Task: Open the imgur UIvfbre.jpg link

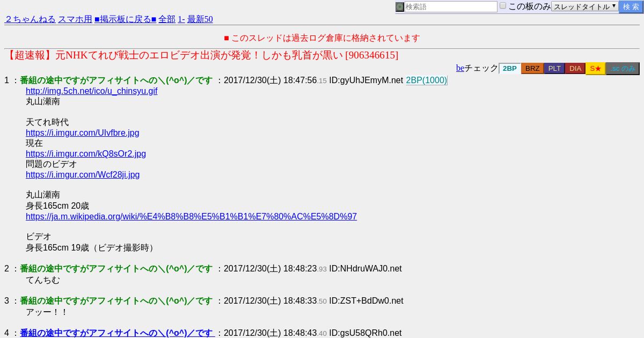Action: point(83,133)
